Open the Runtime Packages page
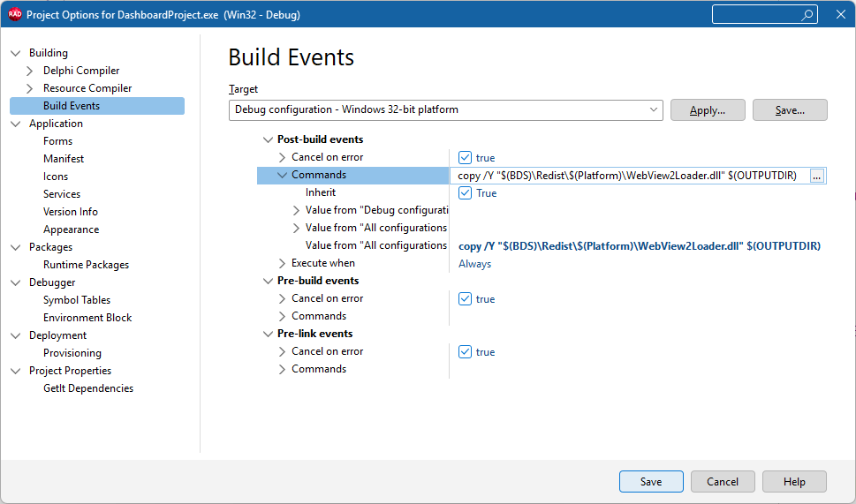This screenshot has width=856, height=504. tap(87, 265)
